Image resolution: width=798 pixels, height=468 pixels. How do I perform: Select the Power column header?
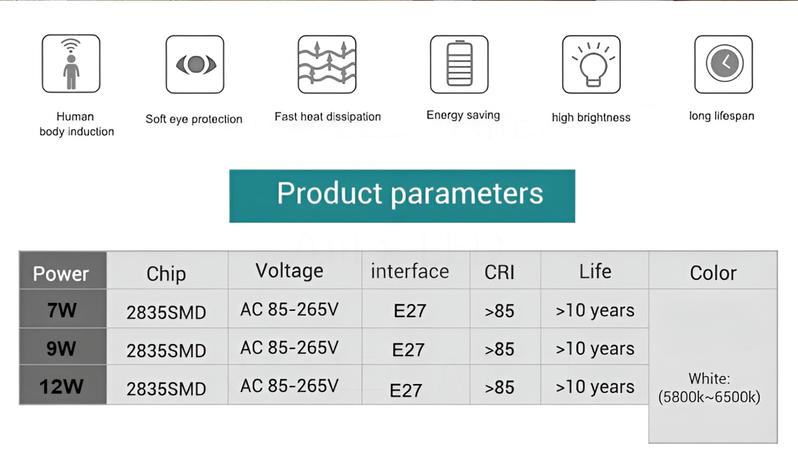[x=63, y=271]
